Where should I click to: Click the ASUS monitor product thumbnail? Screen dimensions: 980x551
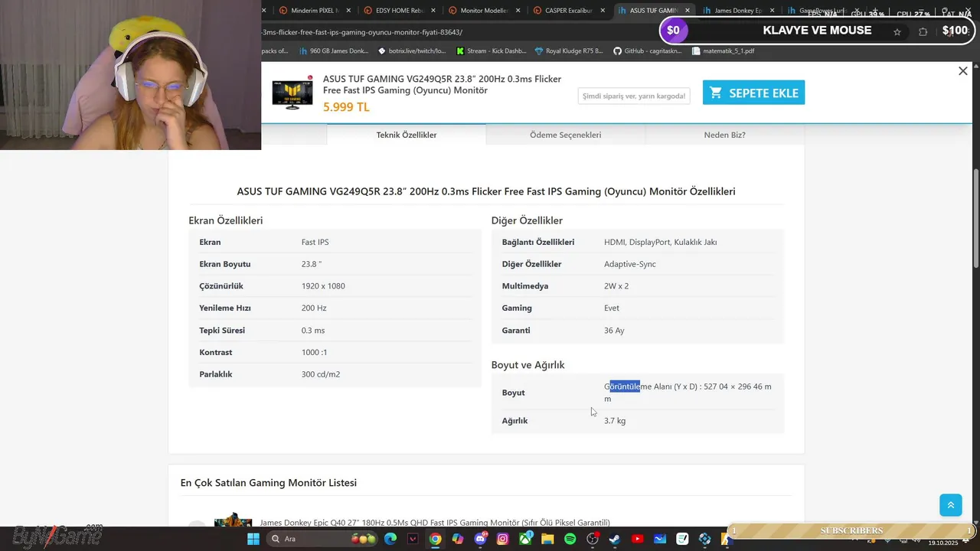[292, 93]
